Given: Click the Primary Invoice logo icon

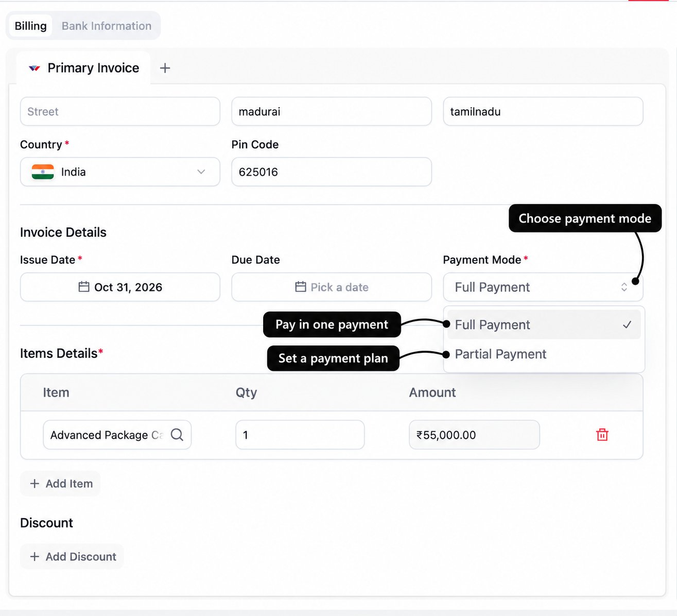Looking at the screenshot, I should click(x=34, y=68).
